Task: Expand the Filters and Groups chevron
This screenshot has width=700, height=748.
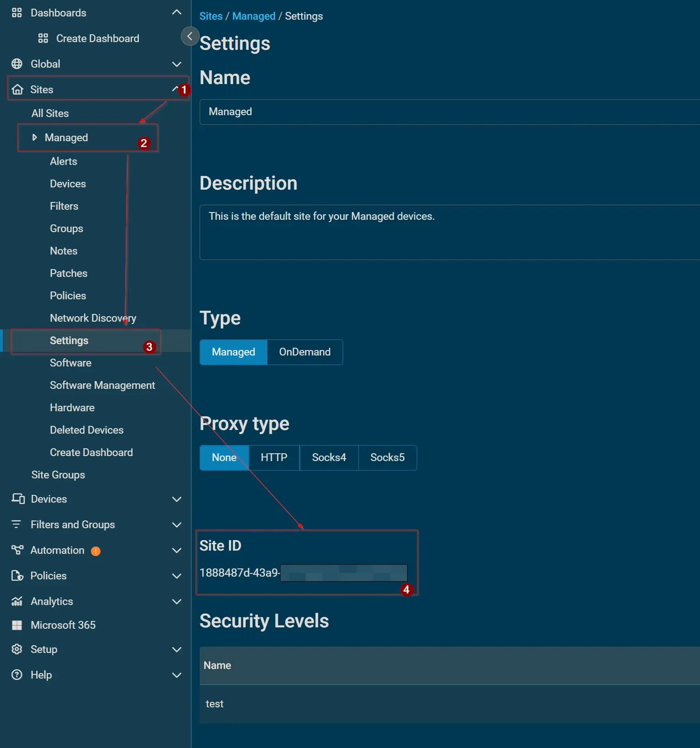Action: click(177, 525)
